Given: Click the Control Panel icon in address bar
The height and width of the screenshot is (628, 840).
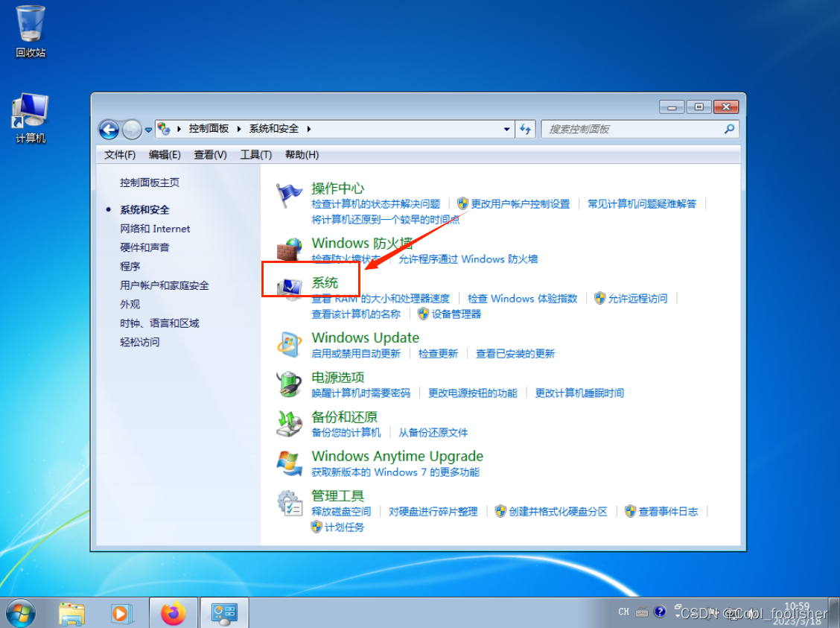Looking at the screenshot, I should [x=164, y=129].
